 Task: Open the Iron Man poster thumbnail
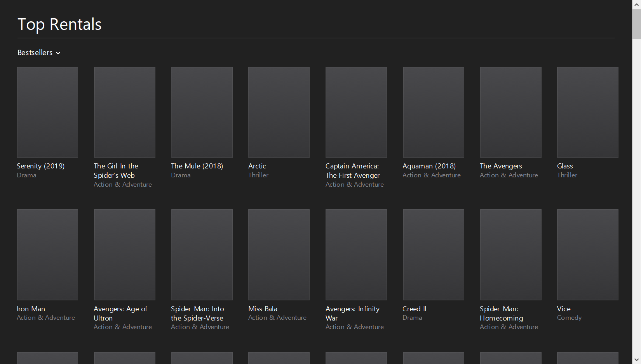click(47, 255)
